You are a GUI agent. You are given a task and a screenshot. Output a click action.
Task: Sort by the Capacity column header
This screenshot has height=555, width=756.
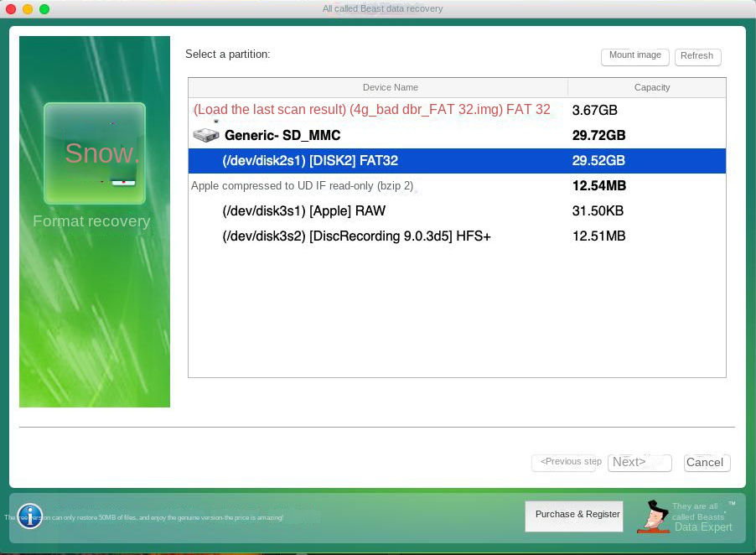652,87
